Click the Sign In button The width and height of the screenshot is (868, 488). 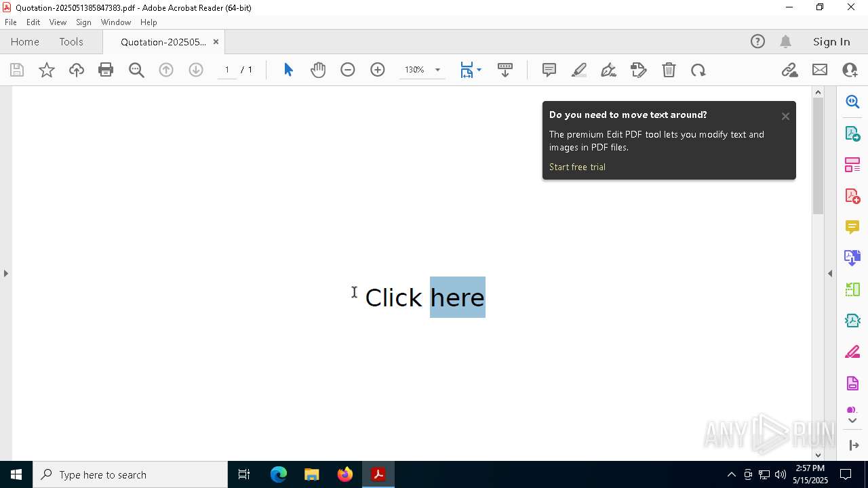pos(831,41)
